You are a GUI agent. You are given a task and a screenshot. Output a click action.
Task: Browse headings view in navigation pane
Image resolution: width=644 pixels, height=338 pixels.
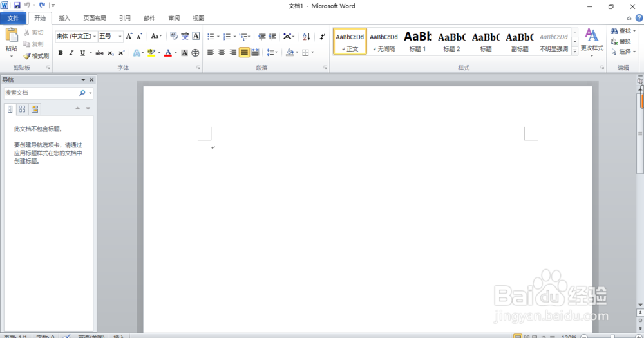[10, 109]
